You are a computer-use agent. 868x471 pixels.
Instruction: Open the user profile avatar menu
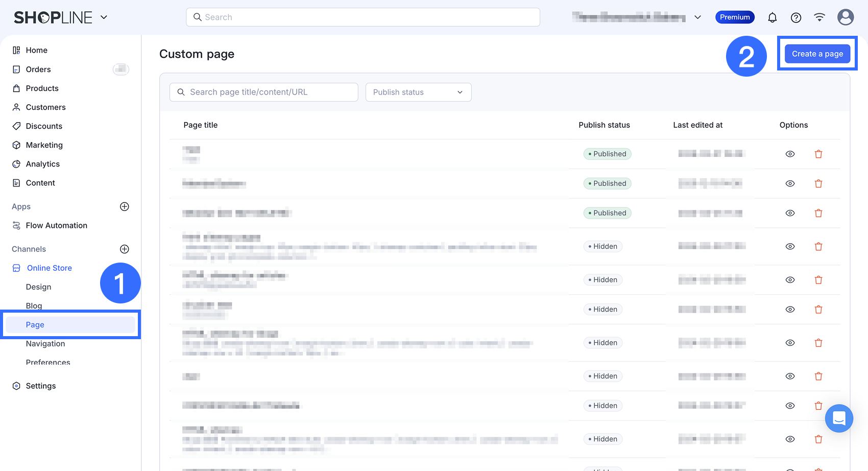point(846,17)
